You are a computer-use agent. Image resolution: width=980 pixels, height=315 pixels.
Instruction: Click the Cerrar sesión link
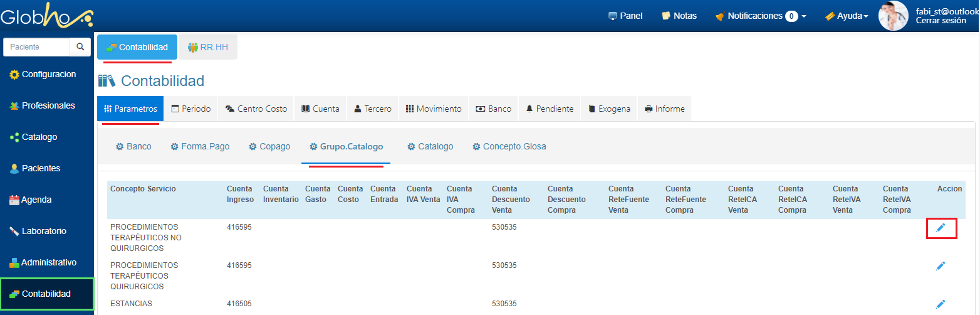tap(941, 21)
